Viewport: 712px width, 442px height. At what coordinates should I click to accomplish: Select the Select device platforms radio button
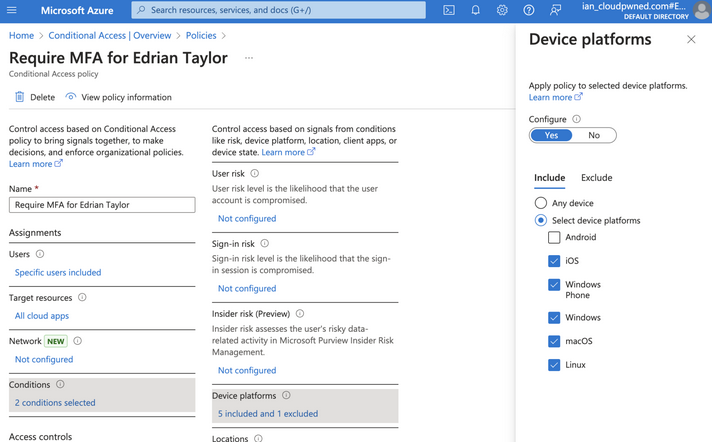coord(540,220)
